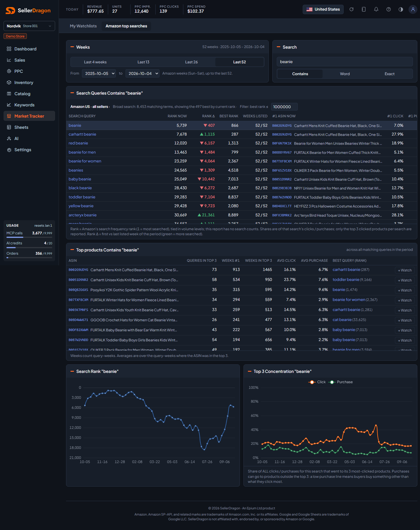The height and width of the screenshot is (530, 420).
Task: Click Watch for ASIN B002G9UDYG
Action: coord(405,270)
